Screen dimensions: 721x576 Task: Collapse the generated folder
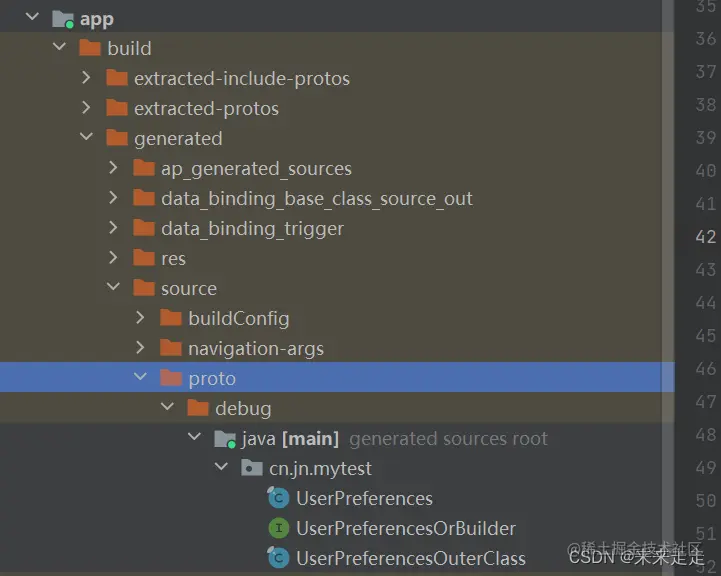[86, 137]
